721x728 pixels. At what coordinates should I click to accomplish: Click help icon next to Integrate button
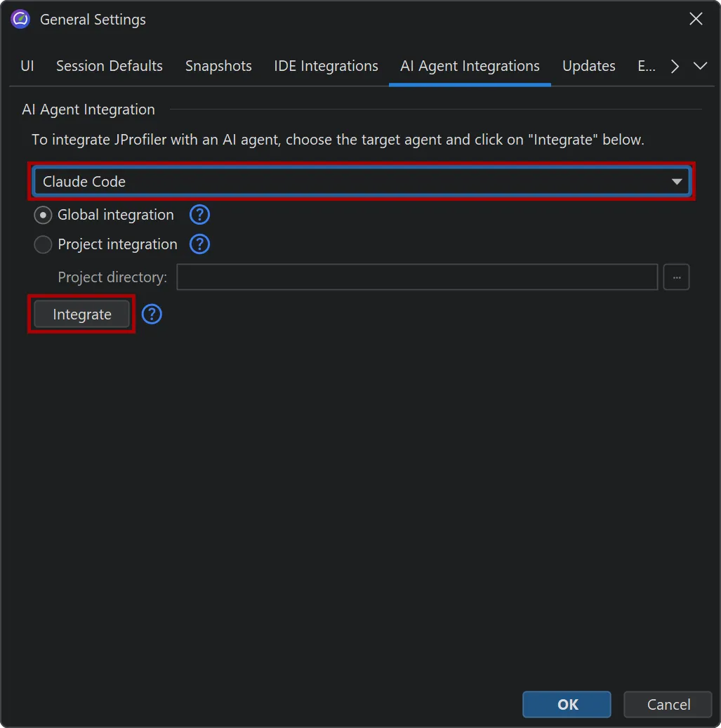pos(152,315)
